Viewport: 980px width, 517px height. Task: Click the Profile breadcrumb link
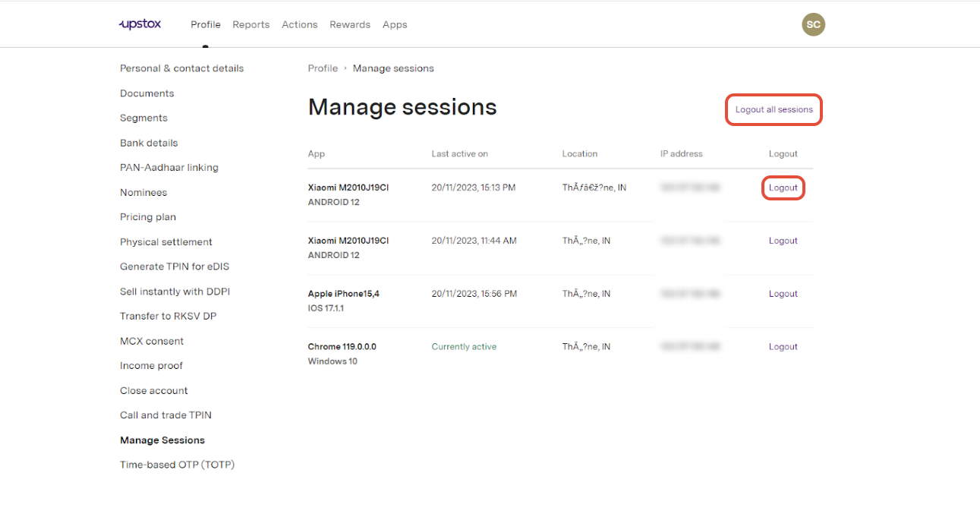323,68
